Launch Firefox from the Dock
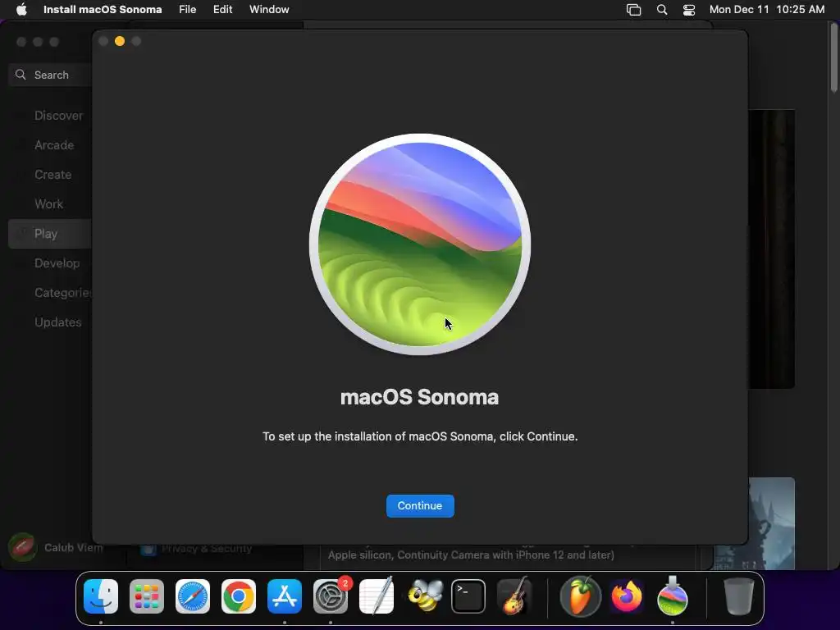Image resolution: width=840 pixels, height=630 pixels. pyautogui.click(x=627, y=596)
